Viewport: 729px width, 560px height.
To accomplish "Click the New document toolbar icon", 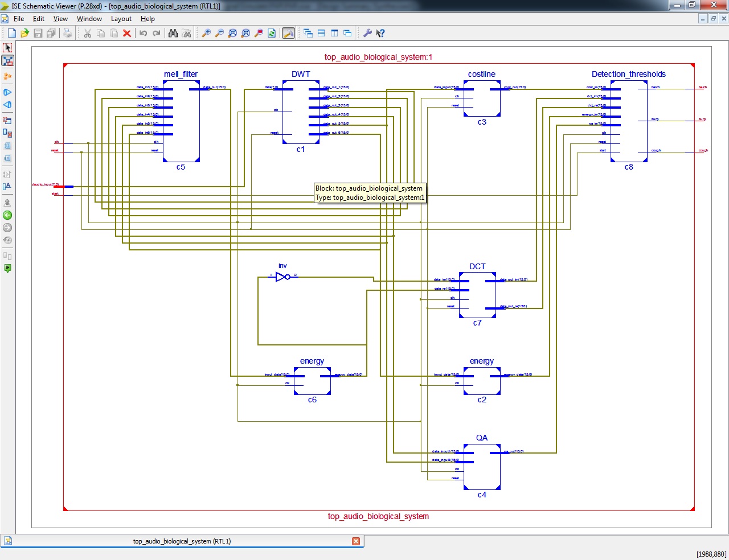I will pyautogui.click(x=11, y=34).
